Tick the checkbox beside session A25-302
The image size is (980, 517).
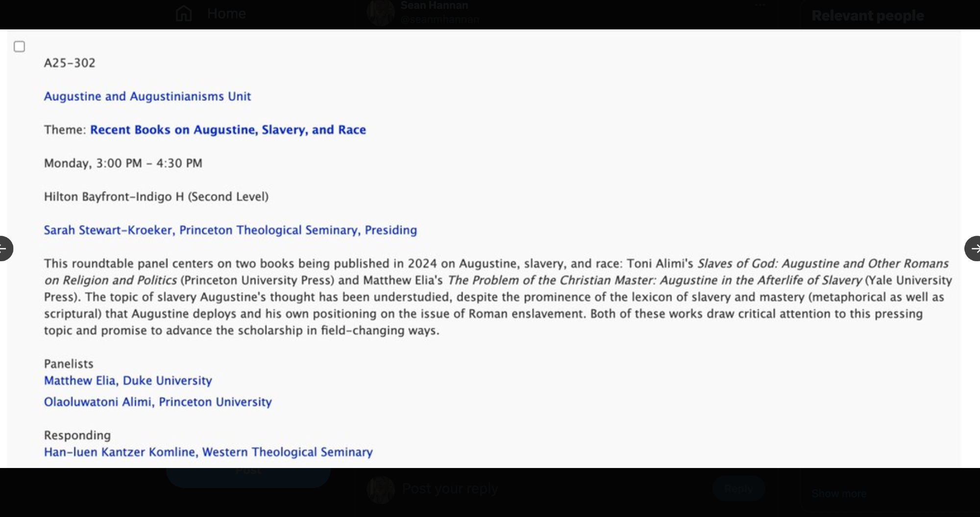click(20, 47)
